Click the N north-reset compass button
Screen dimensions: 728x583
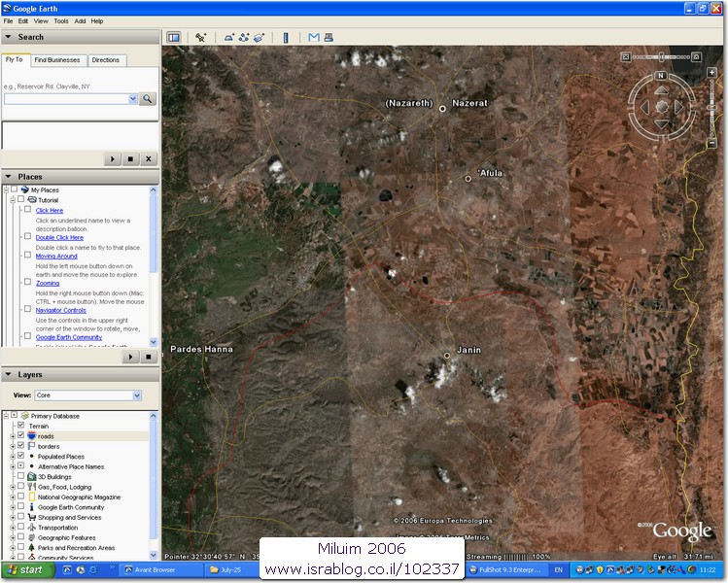[x=661, y=76]
